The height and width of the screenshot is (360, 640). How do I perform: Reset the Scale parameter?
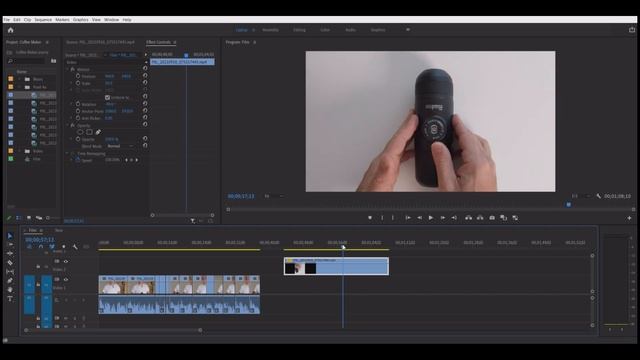(145, 82)
